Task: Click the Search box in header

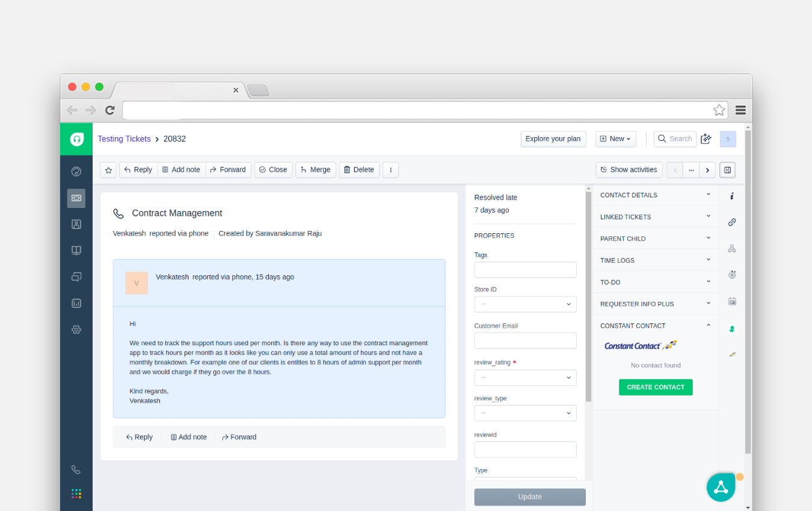Action: [x=675, y=139]
